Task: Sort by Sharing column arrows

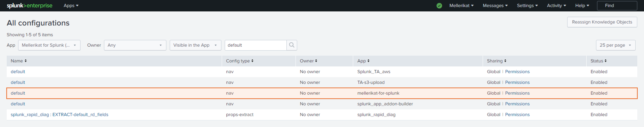Action: (x=505, y=61)
